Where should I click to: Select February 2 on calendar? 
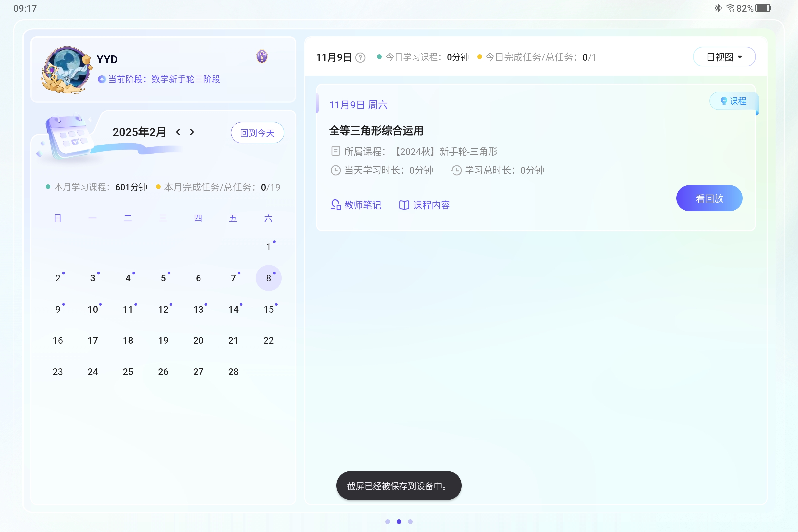[x=58, y=278]
